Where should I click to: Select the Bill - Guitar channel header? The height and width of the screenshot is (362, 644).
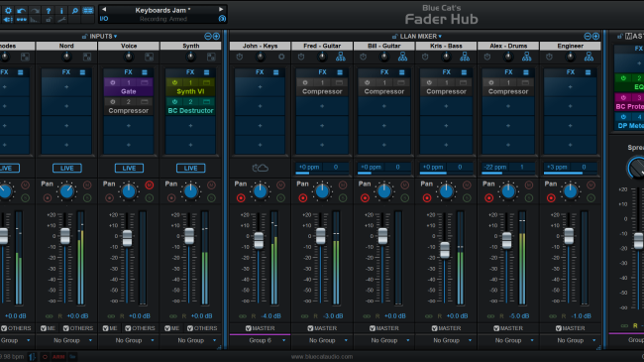(x=384, y=46)
